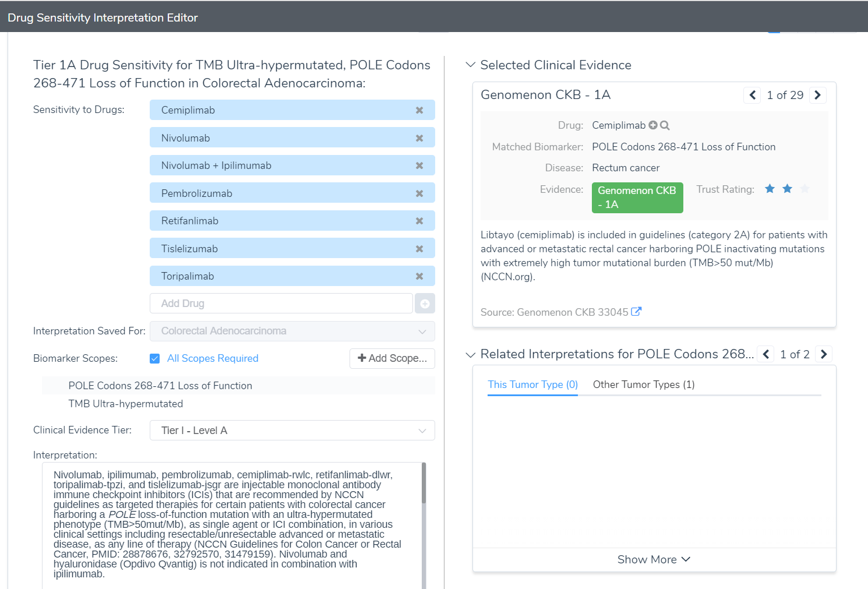The image size is (868, 589).
Task: Collapse the Selected Clinical Evidence section
Action: [x=471, y=65]
